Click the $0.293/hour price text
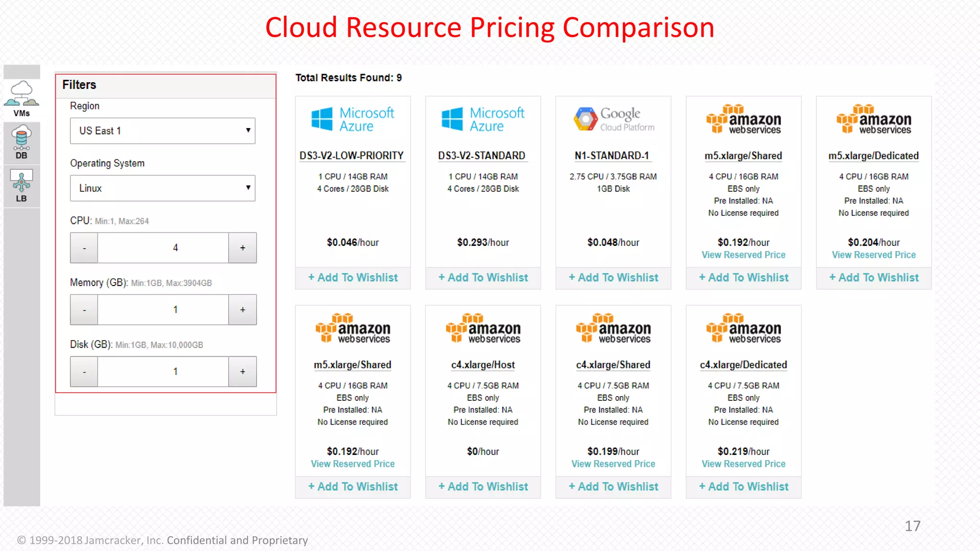 click(483, 242)
